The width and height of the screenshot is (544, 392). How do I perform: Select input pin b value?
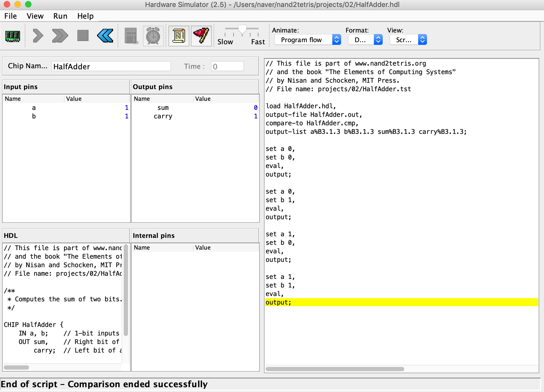[x=127, y=116]
